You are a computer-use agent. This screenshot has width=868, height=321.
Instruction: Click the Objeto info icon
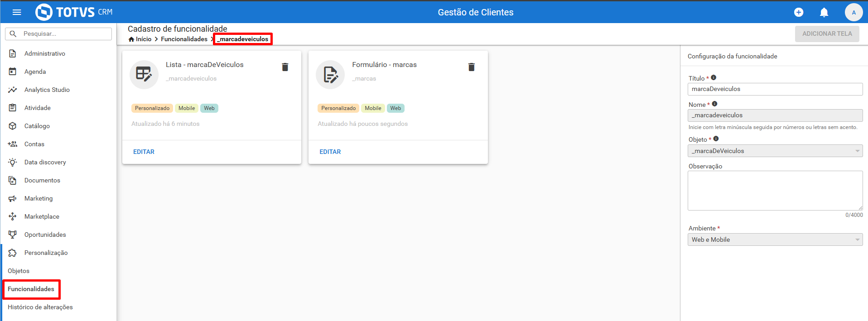point(716,139)
